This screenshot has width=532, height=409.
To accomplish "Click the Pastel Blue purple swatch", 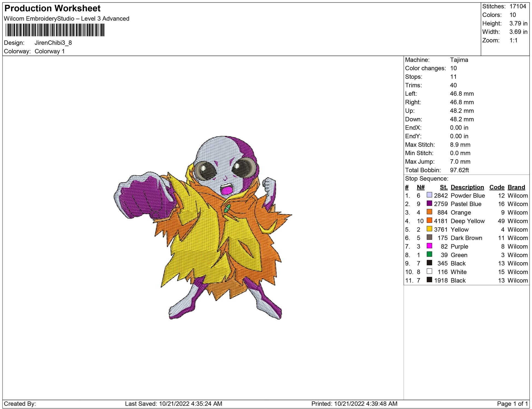I will (429, 203).
